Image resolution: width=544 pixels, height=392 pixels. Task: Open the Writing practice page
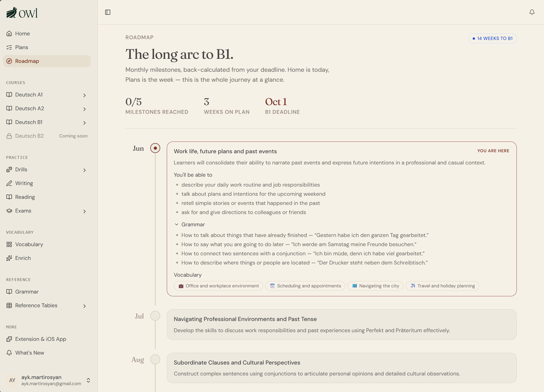[47, 183]
